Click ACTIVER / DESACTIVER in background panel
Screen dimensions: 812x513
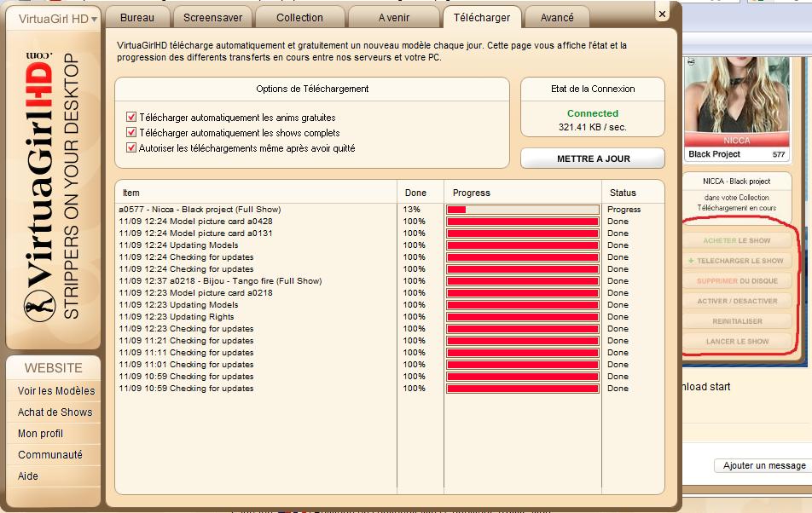737,301
